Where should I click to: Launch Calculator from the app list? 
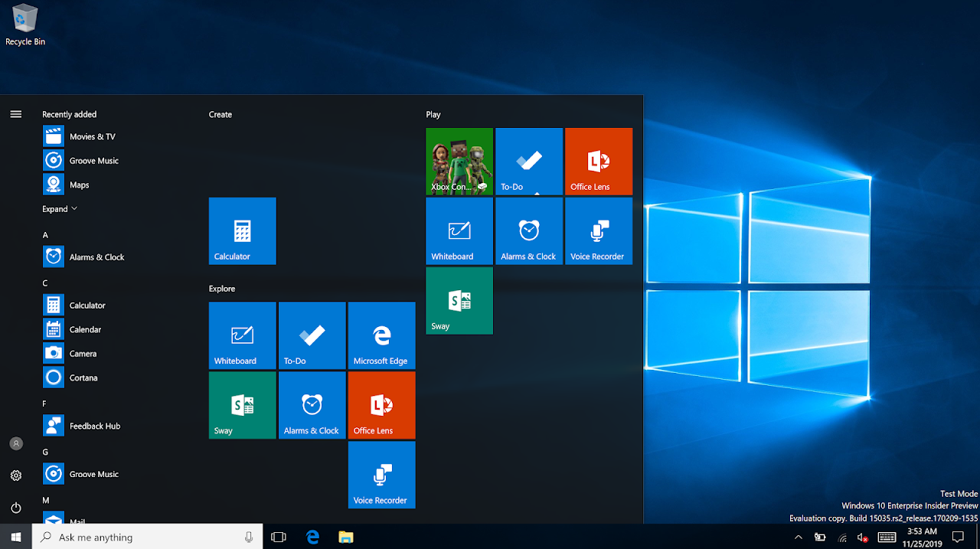click(112, 305)
